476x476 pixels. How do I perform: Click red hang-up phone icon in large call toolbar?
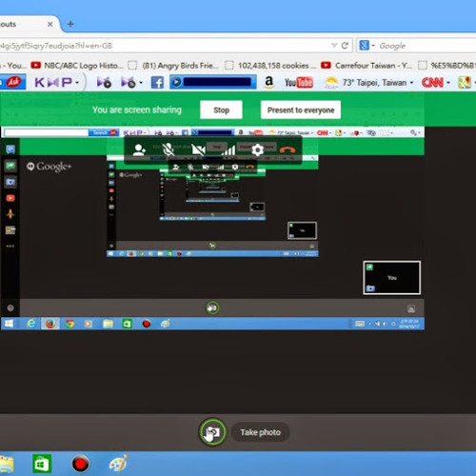pos(288,149)
